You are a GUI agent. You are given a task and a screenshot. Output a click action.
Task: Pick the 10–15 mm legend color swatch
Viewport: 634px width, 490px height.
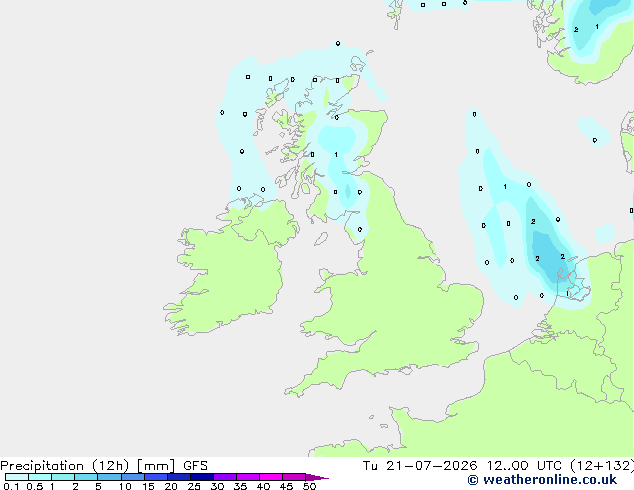tap(133, 477)
